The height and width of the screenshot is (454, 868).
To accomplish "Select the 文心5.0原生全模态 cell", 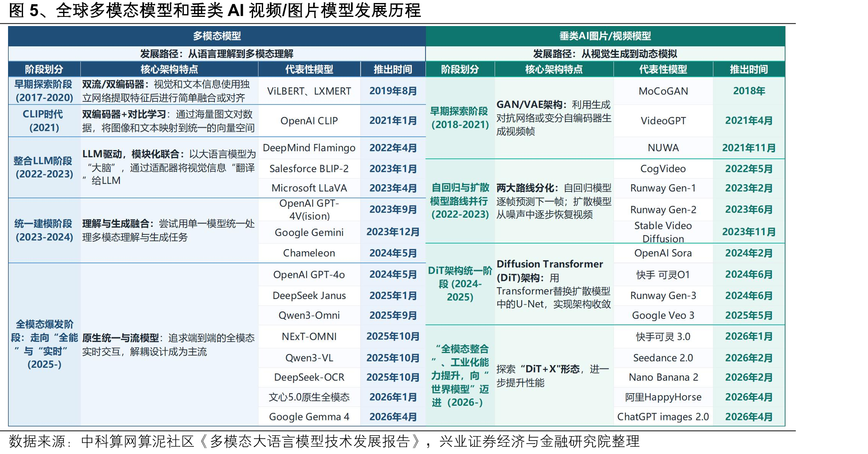I will click(309, 397).
